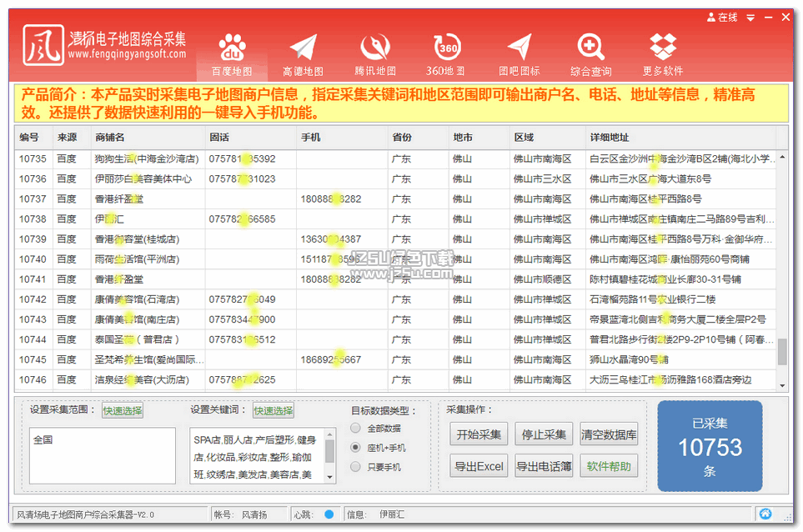This screenshot has height=532, width=803.
Task: Click the keyword box scroll down arrow
Action: [330, 477]
